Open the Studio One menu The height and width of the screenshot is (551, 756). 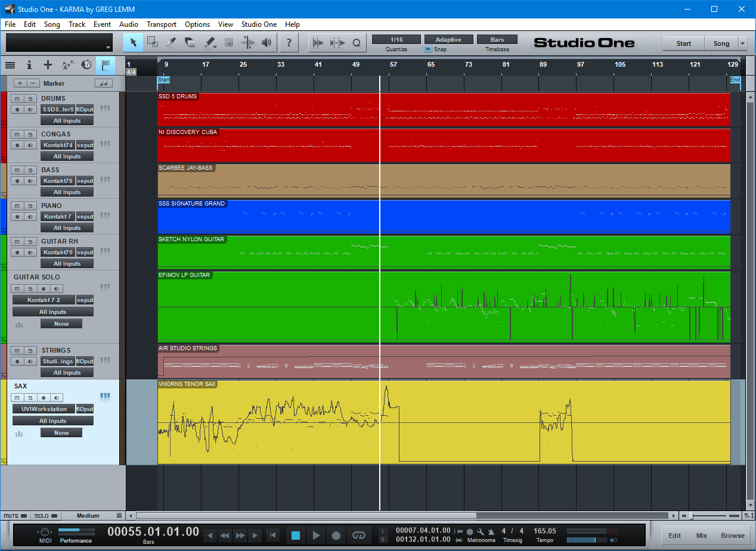click(x=259, y=24)
